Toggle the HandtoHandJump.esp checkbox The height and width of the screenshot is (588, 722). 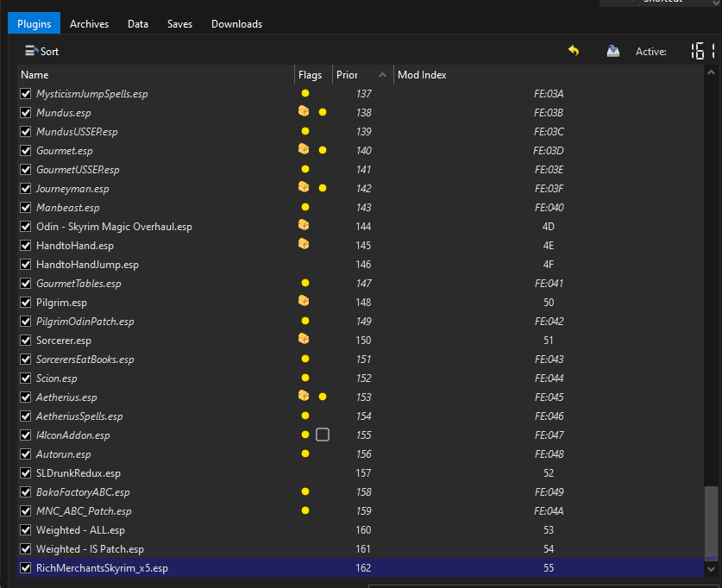[x=25, y=265]
